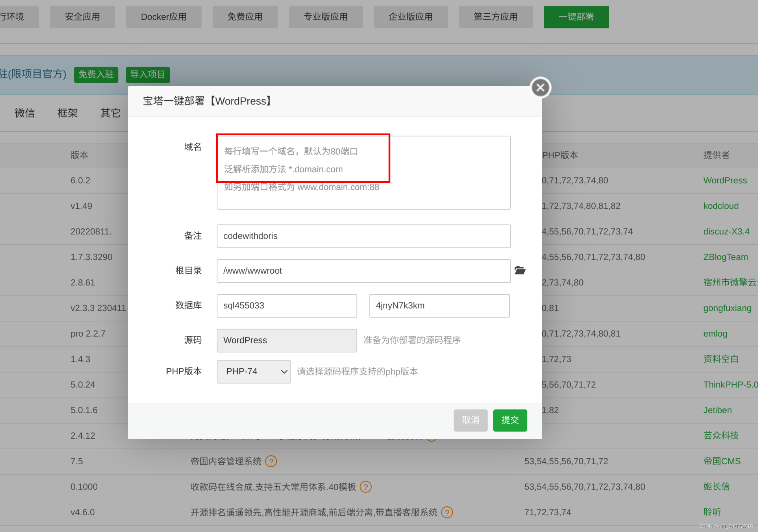The image size is (758, 532).
Task: Open the ThinkPHP-5.0 provider link
Action: [x=730, y=384]
